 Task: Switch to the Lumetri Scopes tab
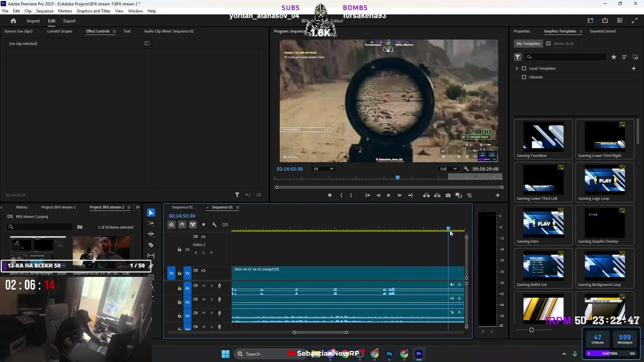[x=60, y=31]
